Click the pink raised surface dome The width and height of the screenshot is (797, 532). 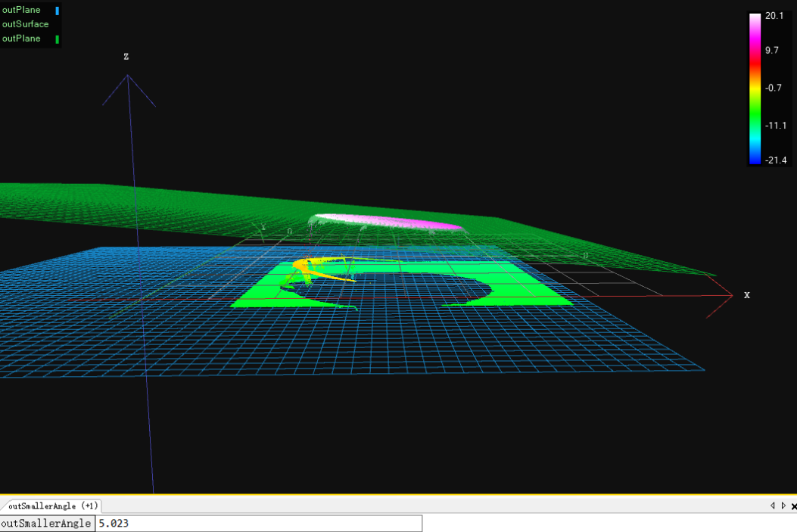click(x=394, y=222)
